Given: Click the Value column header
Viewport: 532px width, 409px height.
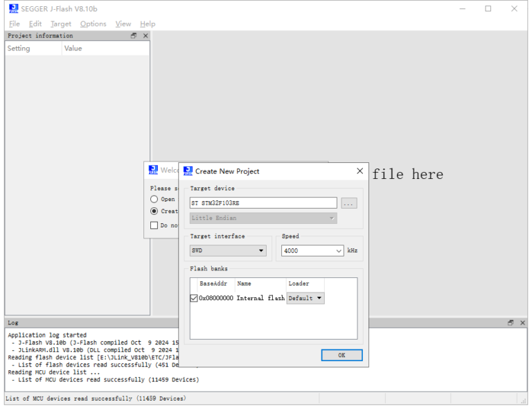Looking at the screenshot, I should click(x=73, y=49).
